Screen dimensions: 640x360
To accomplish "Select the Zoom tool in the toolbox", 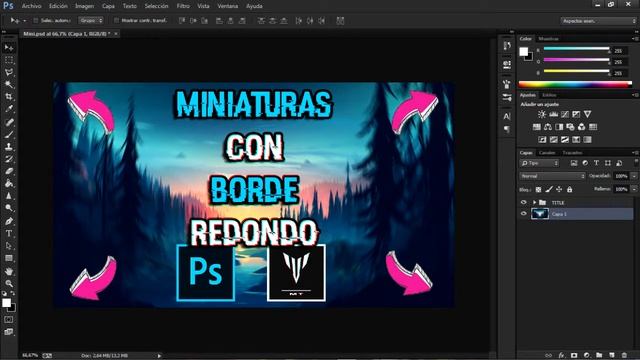I will pyautogui.click(x=9, y=283).
